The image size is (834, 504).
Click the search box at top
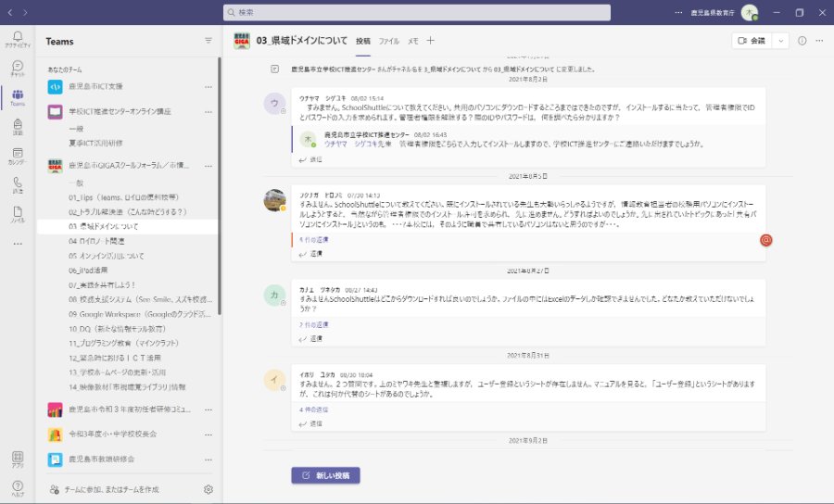(x=416, y=12)
